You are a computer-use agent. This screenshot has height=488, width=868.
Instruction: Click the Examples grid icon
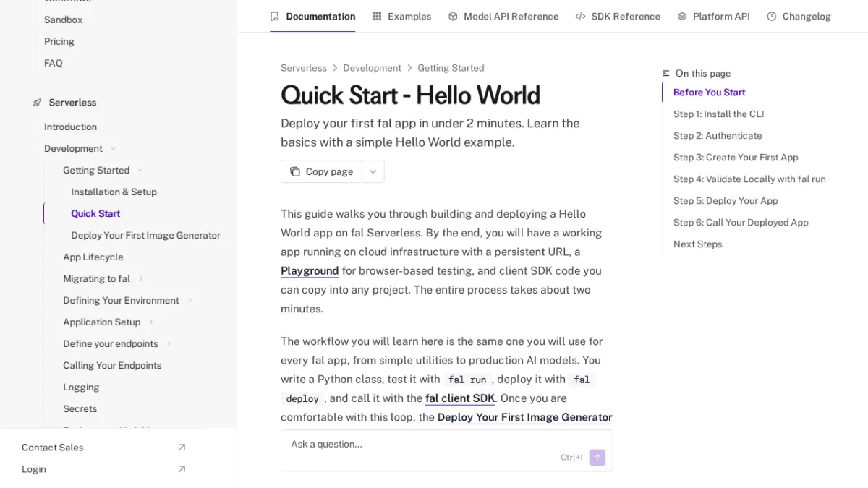tap(377, 16)
